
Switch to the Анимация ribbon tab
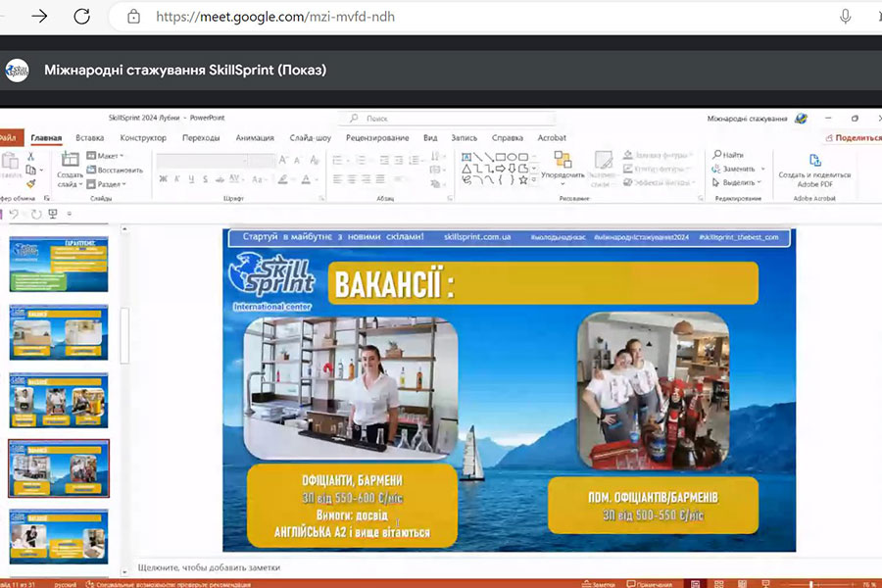(x=255, y=138)
